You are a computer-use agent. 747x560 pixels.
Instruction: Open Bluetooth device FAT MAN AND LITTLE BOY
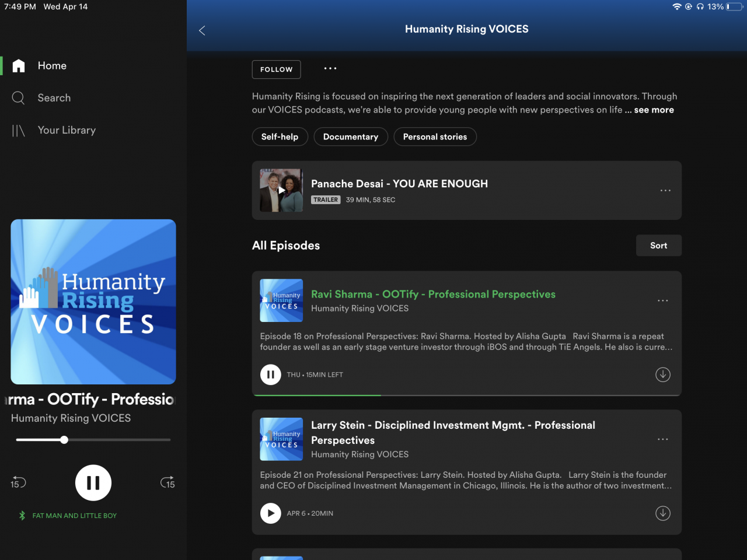pos(68,516)
